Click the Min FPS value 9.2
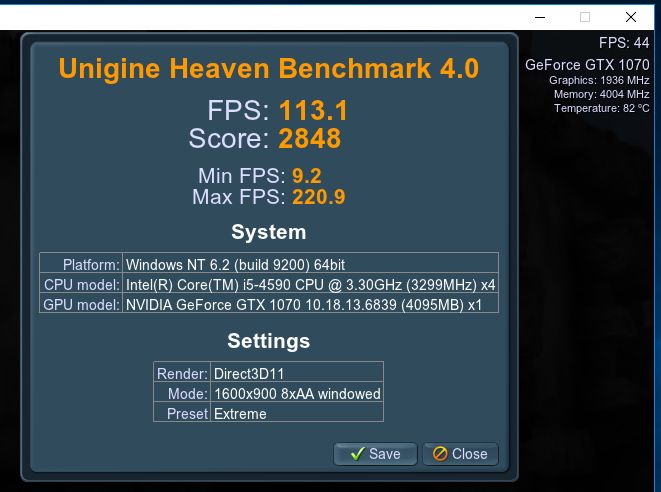This screenshot has width=661, height=492. coord(306,176)
